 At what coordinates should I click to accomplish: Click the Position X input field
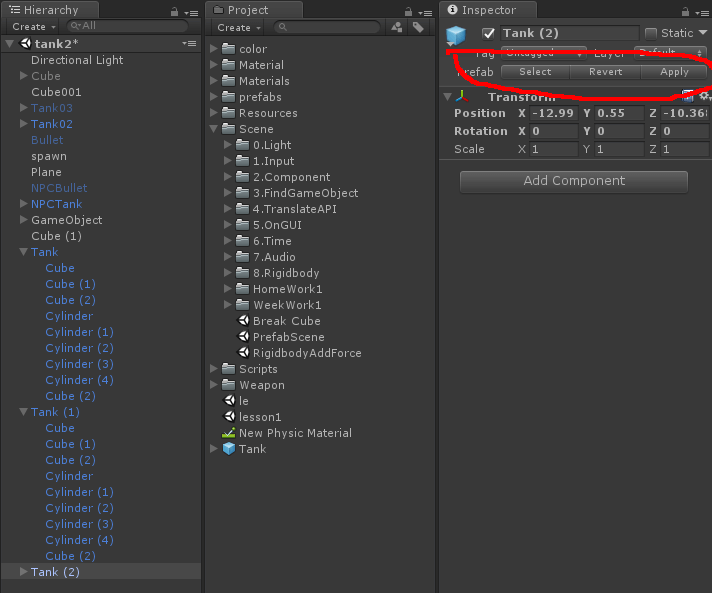tap(553, 113)
